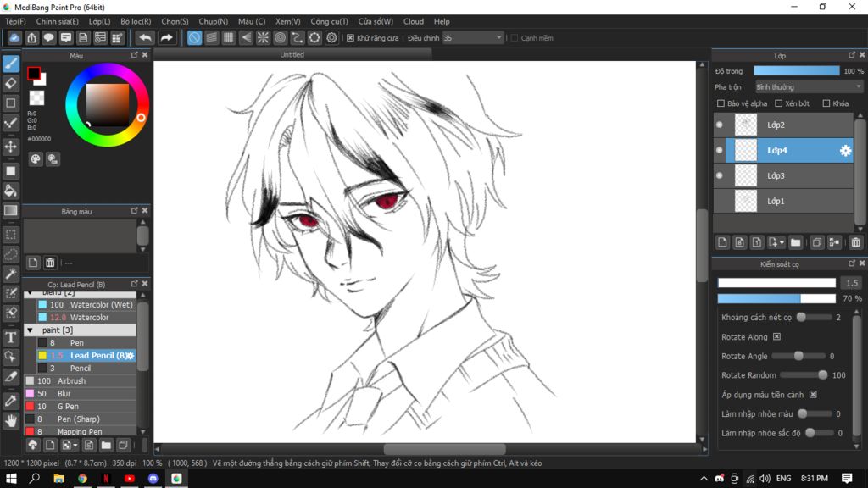Select the Move tool

pos(10,147)
